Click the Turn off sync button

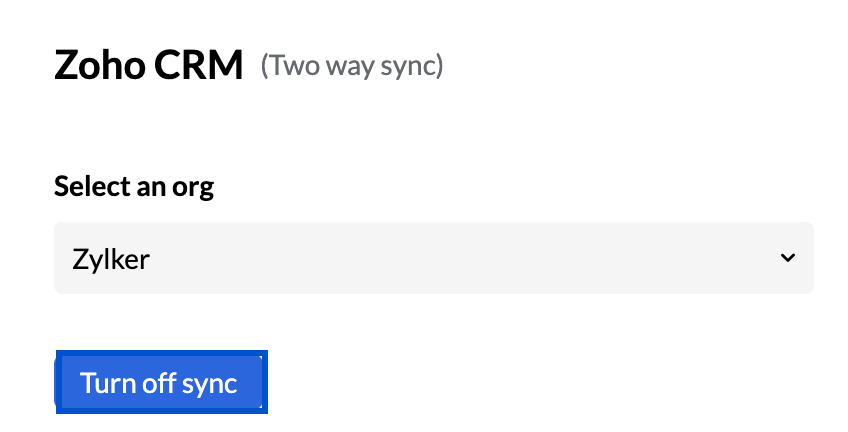coord(162,382)
